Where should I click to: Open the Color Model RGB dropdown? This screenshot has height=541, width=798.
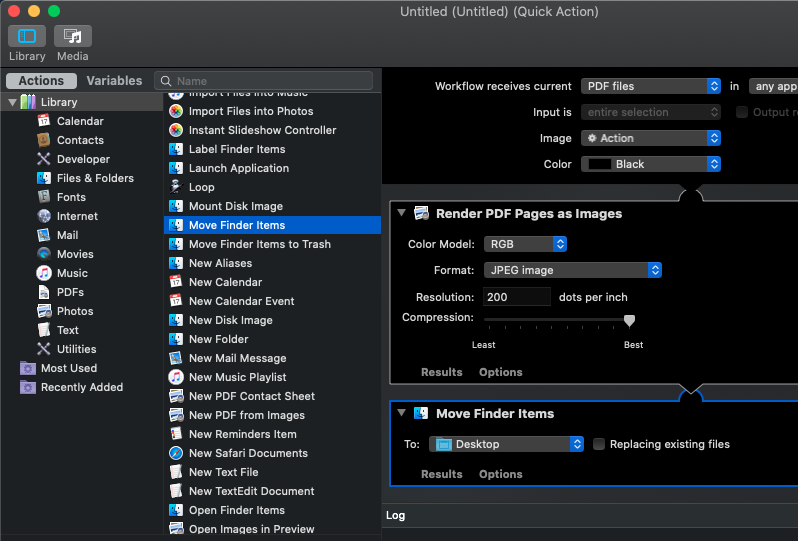pyautogui.click(x=525, y=244)
